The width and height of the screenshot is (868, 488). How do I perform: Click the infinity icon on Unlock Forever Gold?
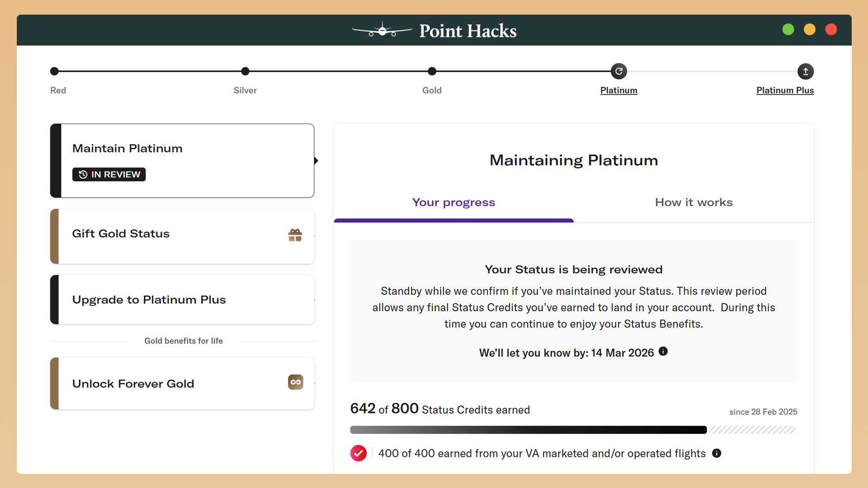point(296,382)
